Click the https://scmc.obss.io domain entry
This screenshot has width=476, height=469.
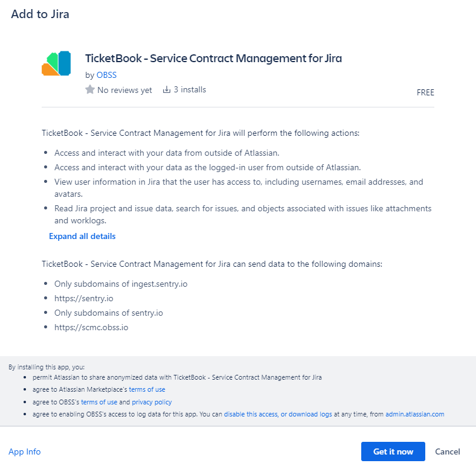(x=91, y=327)
